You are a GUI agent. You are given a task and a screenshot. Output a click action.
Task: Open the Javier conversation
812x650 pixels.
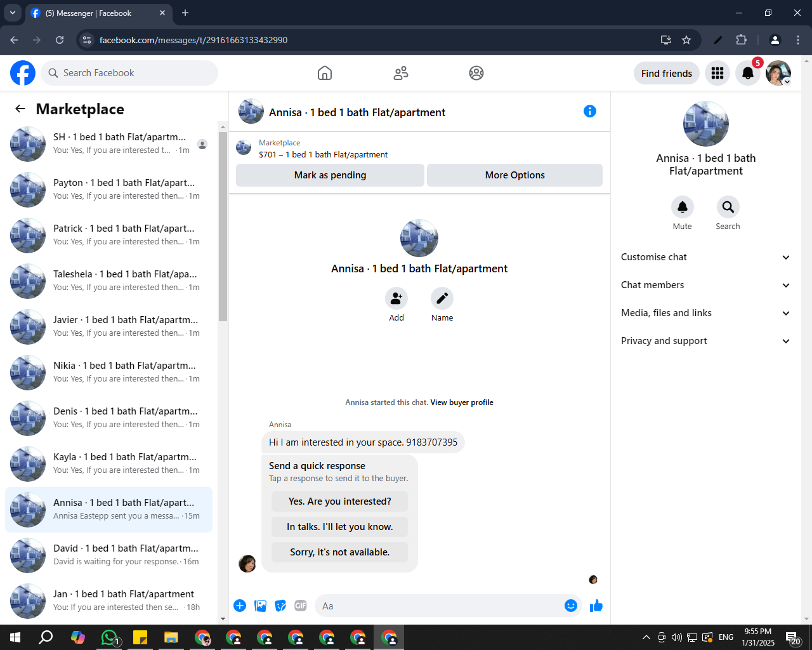[x=108, y=326]
